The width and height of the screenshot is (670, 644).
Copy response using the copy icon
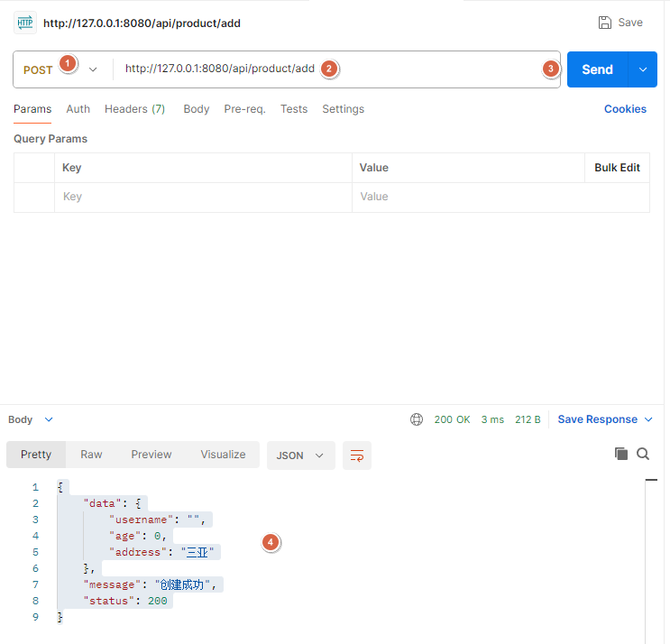pos(621,454)
